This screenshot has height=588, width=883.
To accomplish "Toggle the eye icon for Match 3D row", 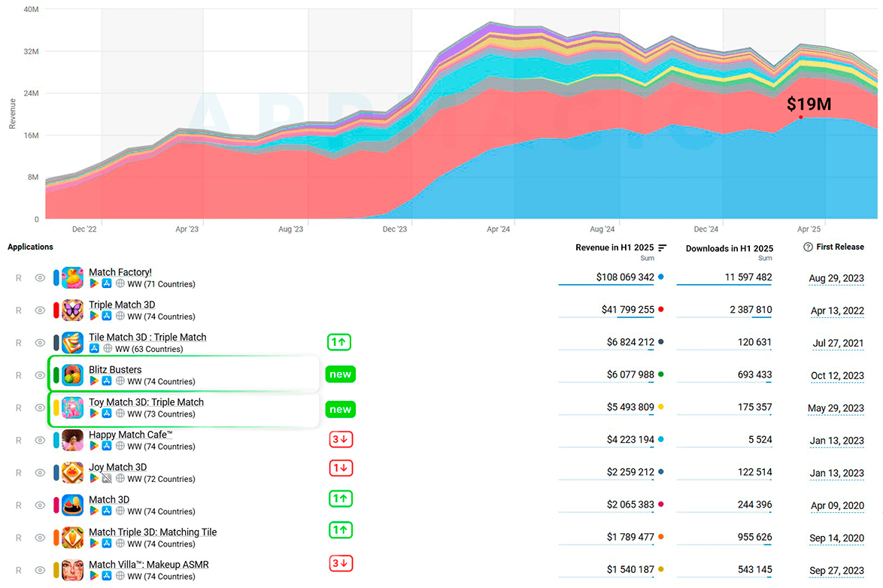I will click(40, 505).
